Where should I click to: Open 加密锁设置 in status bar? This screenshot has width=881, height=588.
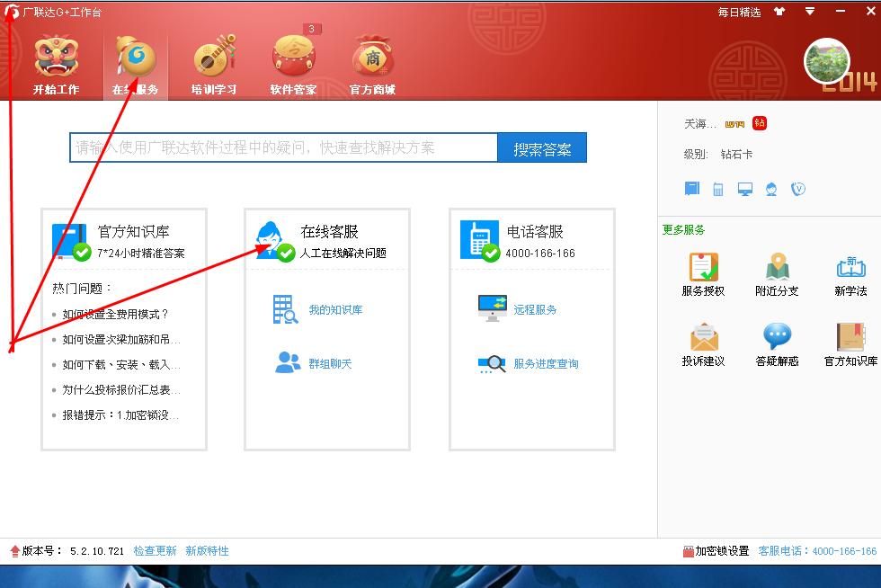click(x=716, y=551)
